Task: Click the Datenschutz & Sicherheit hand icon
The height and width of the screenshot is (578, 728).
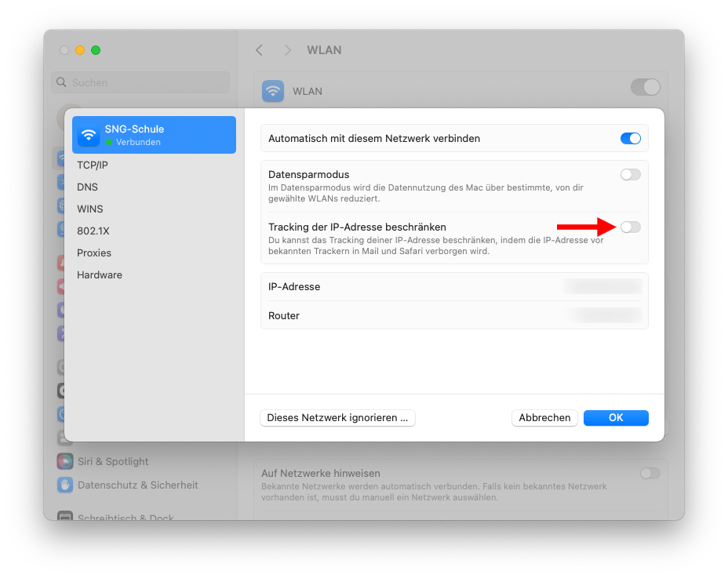Action: pos(65,485)
